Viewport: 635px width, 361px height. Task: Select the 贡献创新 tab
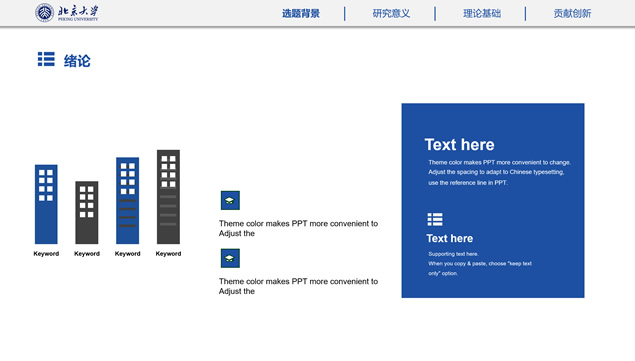point(572,13)
